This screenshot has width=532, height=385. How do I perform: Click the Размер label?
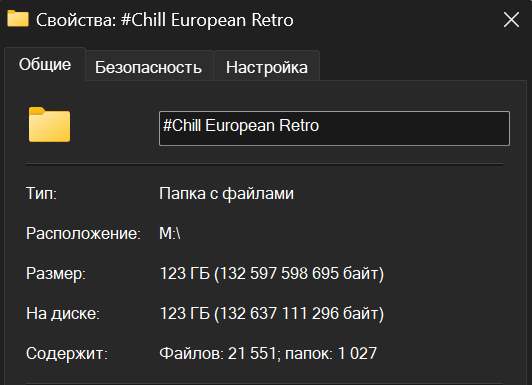pyautogui.click(x=56, y=273)
